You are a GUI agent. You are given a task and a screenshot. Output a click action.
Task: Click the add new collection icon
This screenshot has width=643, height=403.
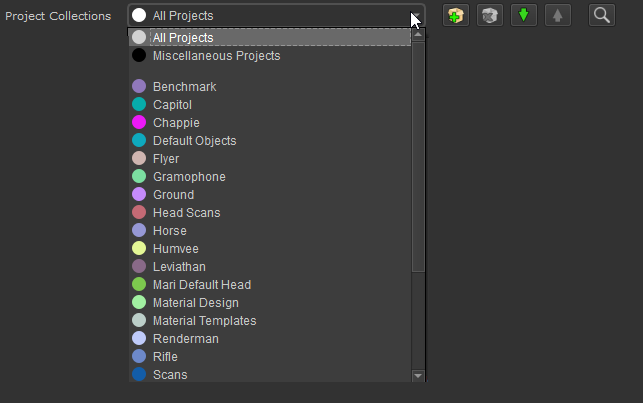pos(455,16)
